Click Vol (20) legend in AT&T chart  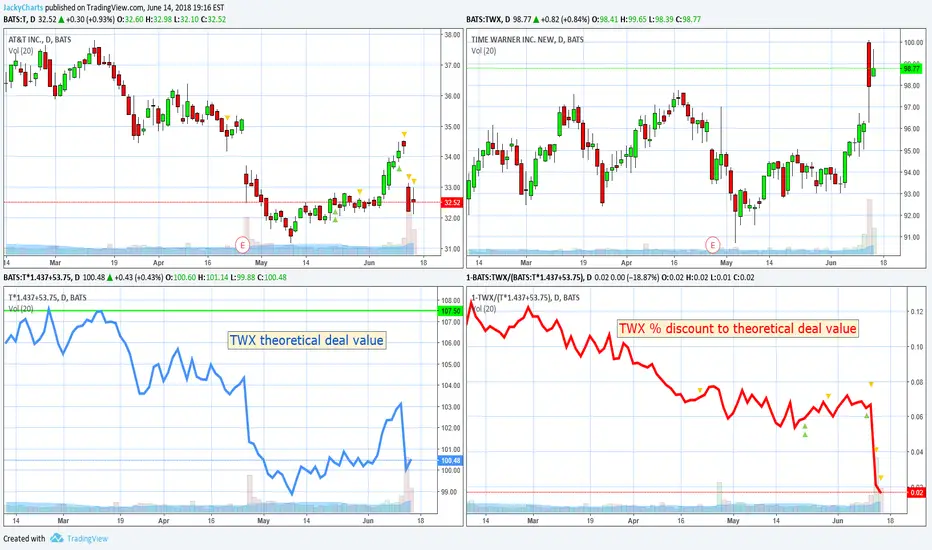[x=21, y=51]
